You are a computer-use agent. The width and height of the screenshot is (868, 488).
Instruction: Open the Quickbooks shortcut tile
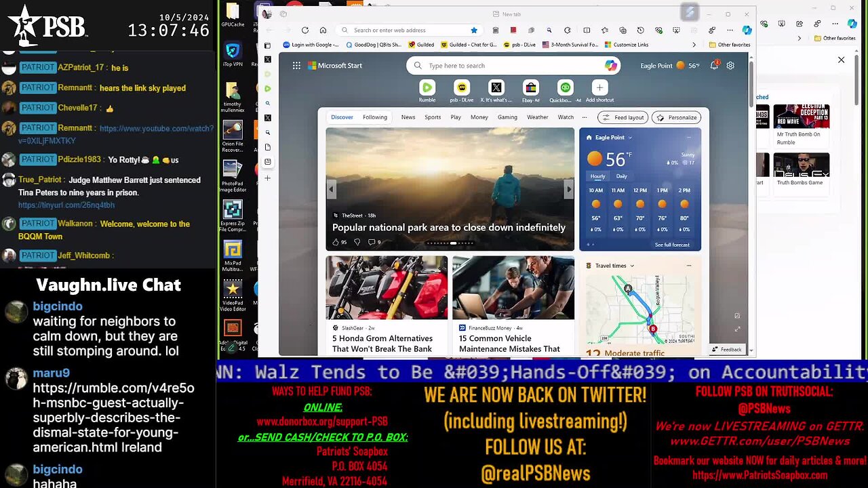click(x=566, y=91)
